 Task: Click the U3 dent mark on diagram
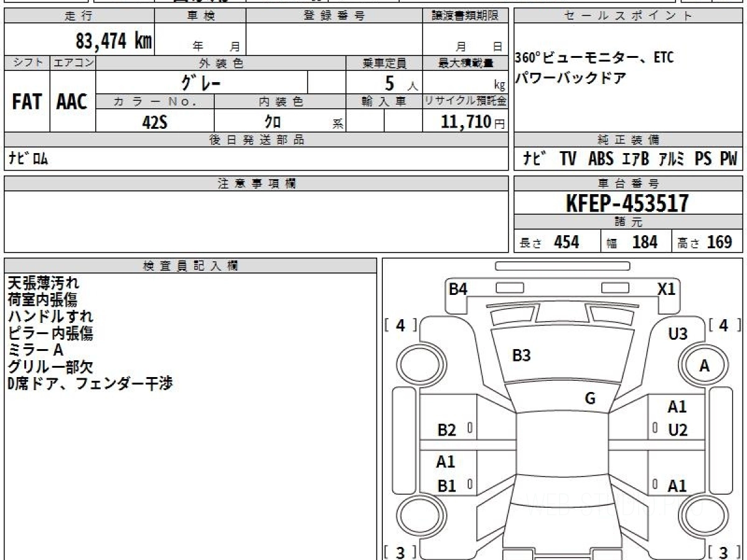click(x=677, y=334)
